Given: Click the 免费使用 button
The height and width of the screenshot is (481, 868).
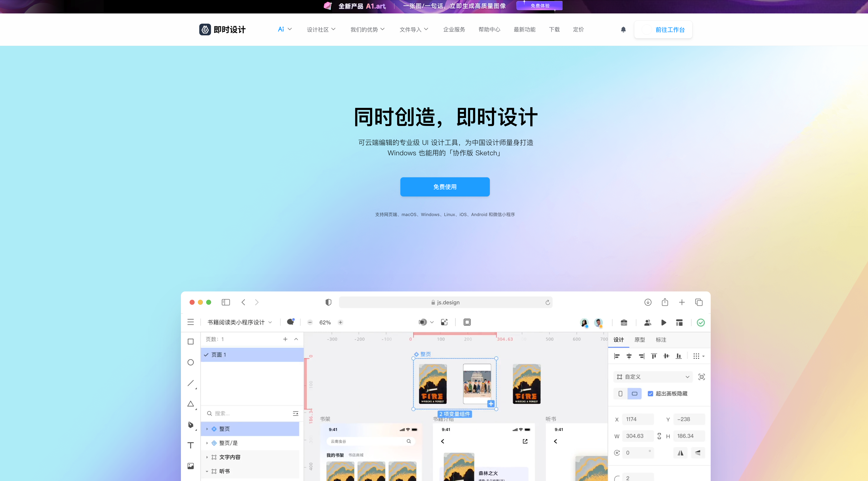Looking at the screenshot, I should pyautogui.click(x=445, y=187).
